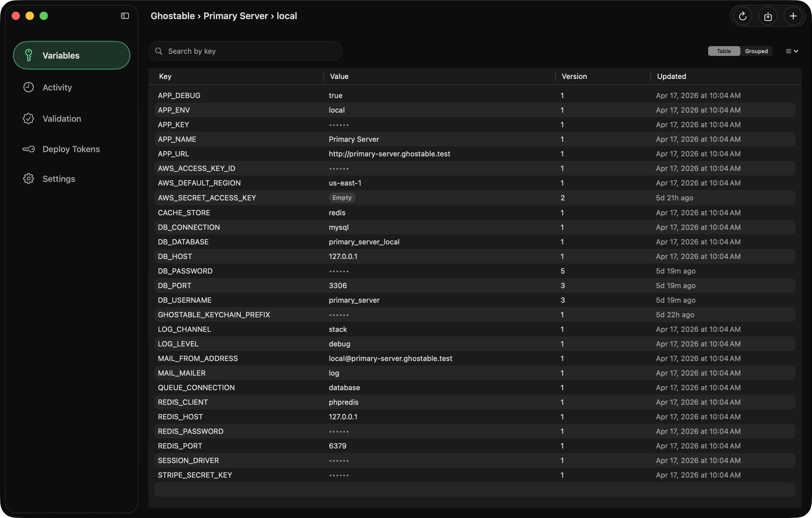
Task: Click the Activity clock icon in the sidebar
Action: click(28, 87)
